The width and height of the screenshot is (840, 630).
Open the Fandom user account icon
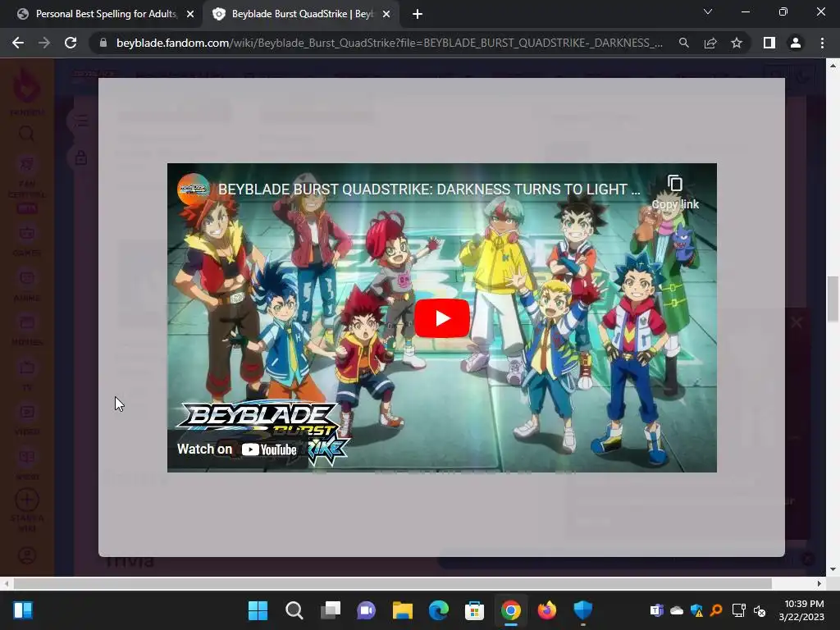(x=27, y=555)
